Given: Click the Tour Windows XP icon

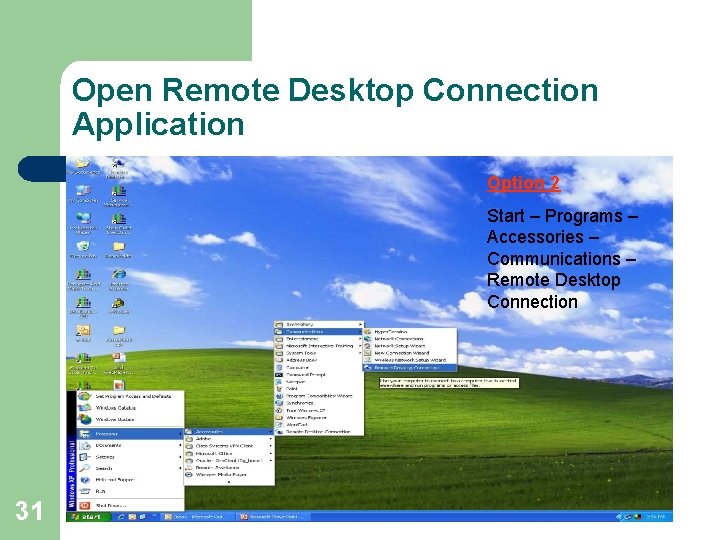Looking at the screenshot, I should (279, 410).
